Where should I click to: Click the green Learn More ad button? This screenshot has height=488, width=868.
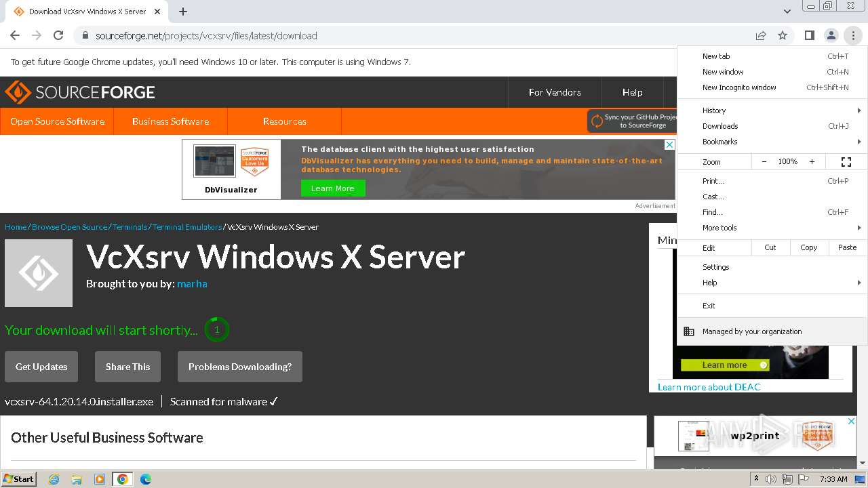click(x=333, y=188)
